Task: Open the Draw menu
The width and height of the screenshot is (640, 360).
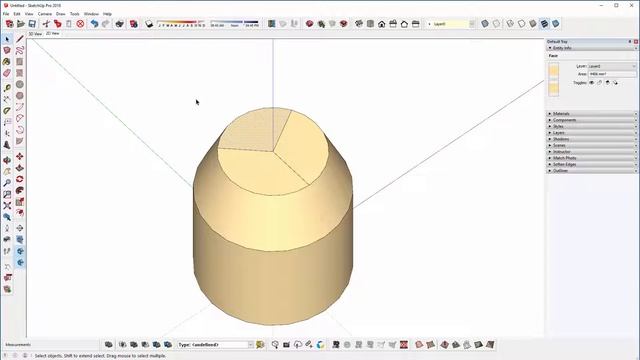Action: tap(60, 14)
